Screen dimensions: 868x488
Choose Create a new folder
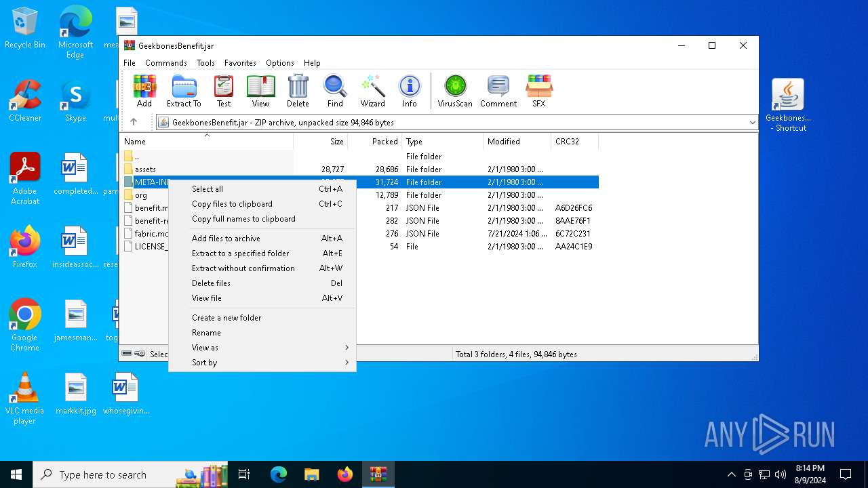coord(262,318)
